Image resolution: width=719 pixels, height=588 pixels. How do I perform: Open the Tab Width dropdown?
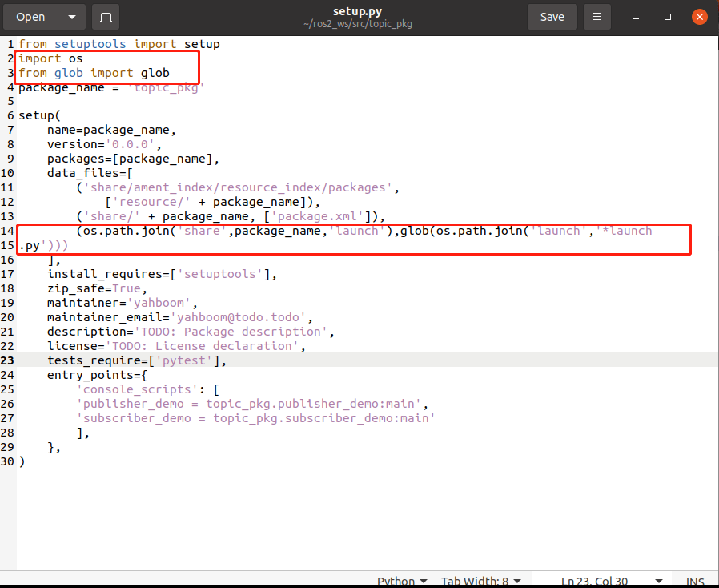pyautogui.click(x=480, y=581)
